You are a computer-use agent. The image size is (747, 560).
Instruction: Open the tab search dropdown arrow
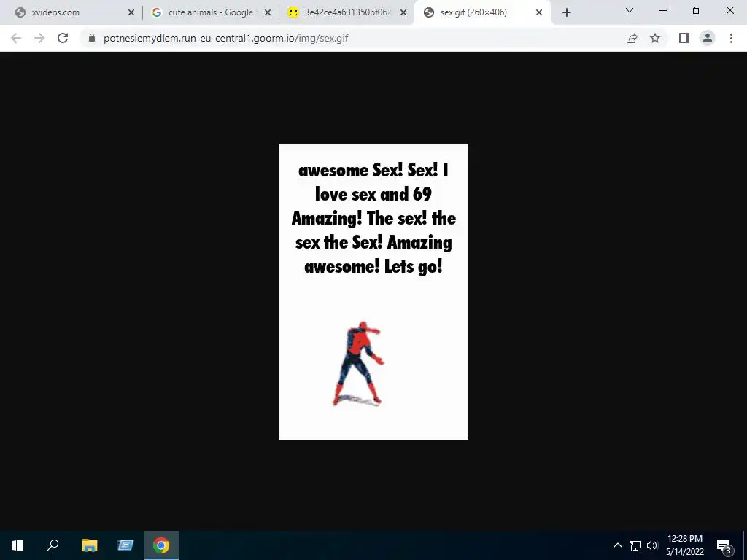(x=630, y=10)
